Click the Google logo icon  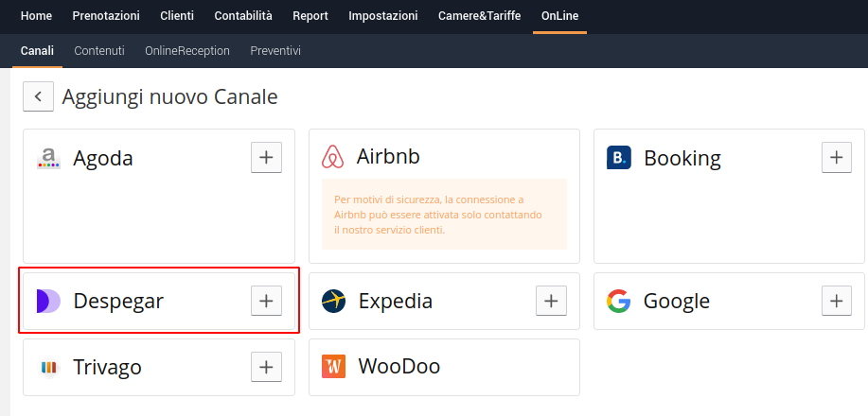coord(618,301)
